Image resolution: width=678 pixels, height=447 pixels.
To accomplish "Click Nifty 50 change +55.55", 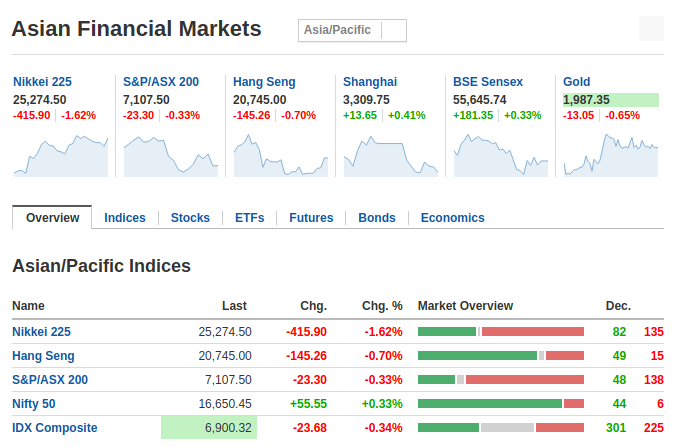I will pyautogui.click(x=308, y=404).
